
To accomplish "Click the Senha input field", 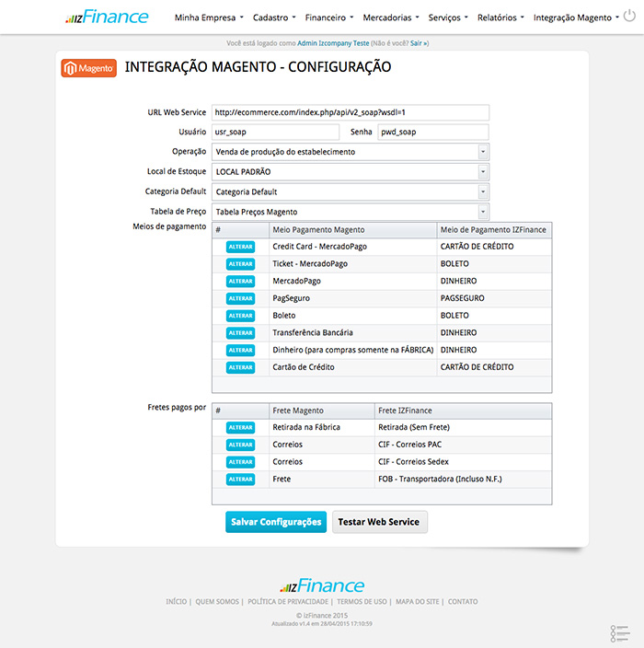I will tap(433, 132).
